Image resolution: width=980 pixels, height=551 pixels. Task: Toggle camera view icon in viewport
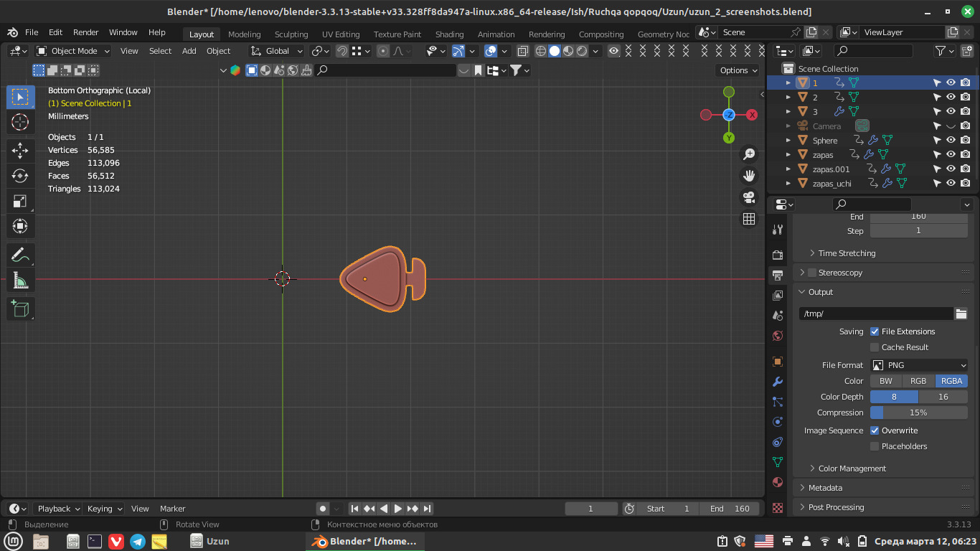(x=749, y=197)
